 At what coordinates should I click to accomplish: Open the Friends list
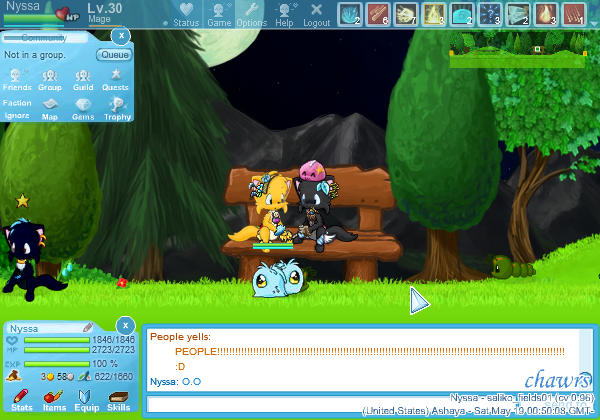pos(17,80)
